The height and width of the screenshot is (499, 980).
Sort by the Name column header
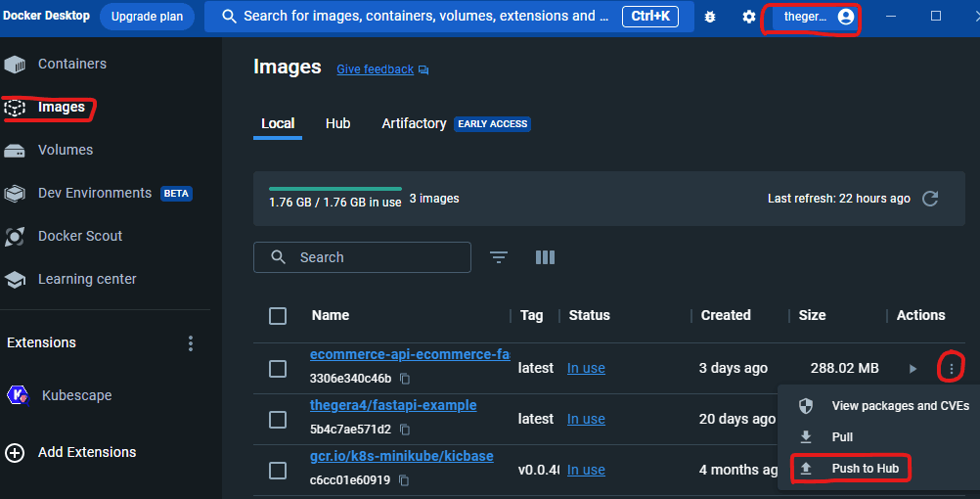tap(330, 316)
